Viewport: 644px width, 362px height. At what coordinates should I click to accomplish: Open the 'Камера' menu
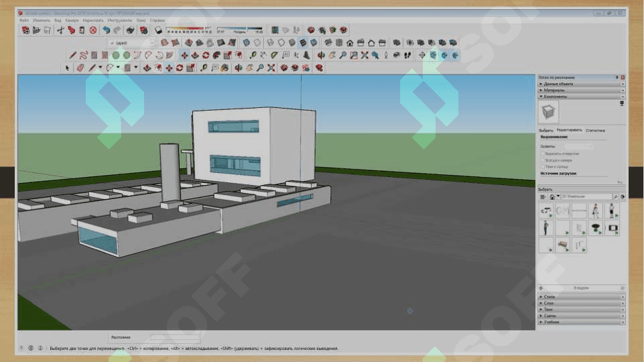click(x=72, y=20)
